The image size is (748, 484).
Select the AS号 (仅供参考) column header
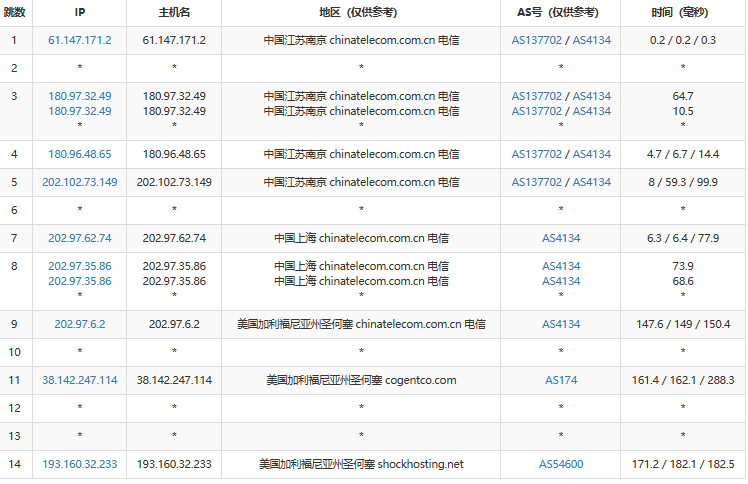click(x=558, y=12)
